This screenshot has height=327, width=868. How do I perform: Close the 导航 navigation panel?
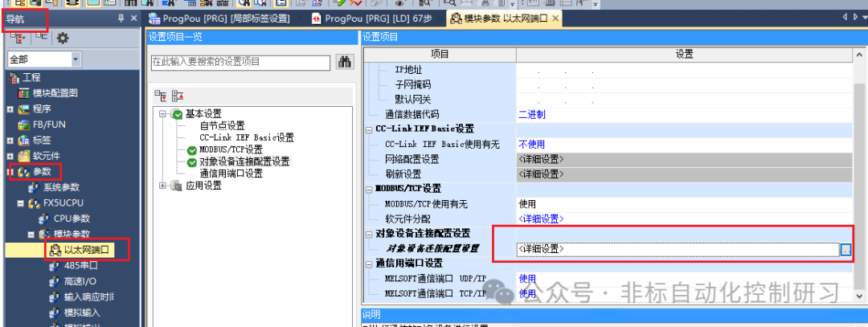[133, 18]
